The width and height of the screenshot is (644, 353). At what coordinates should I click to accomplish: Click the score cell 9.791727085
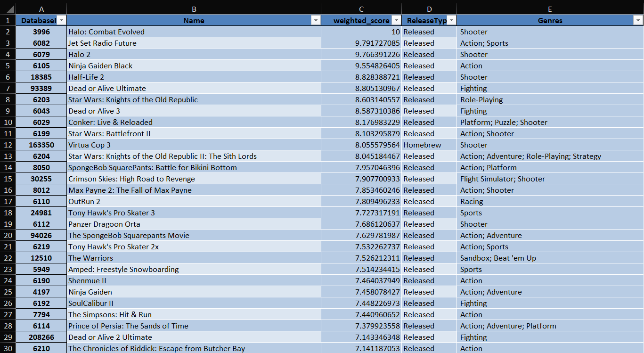click(x=361, y=43)
